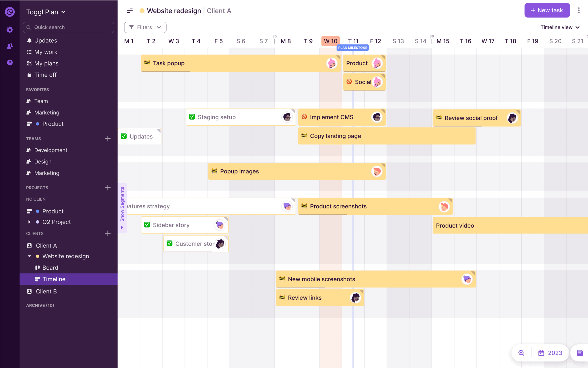Toggle the Updates task done checkbox
The image size is (588, 368).
(124, 136)
